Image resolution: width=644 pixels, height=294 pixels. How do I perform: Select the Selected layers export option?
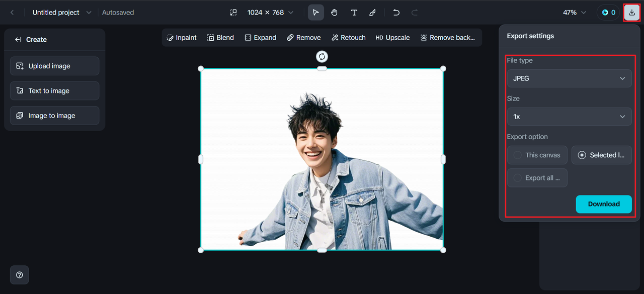pos(602,155)
